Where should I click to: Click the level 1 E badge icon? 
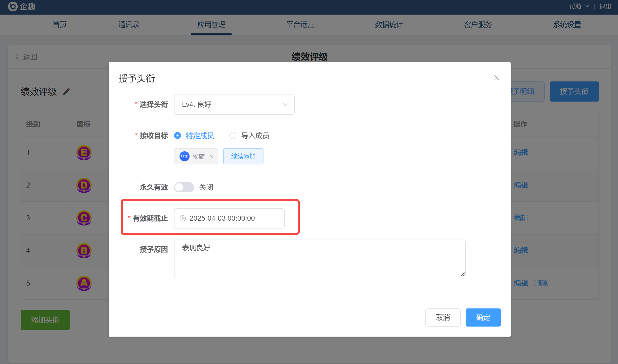84,153
